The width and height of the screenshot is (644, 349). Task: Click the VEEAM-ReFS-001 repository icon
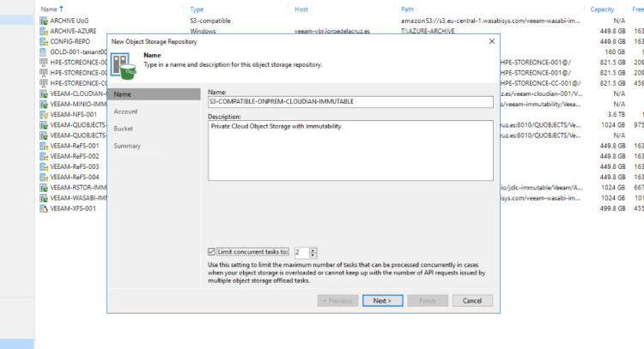coord(44,146)
